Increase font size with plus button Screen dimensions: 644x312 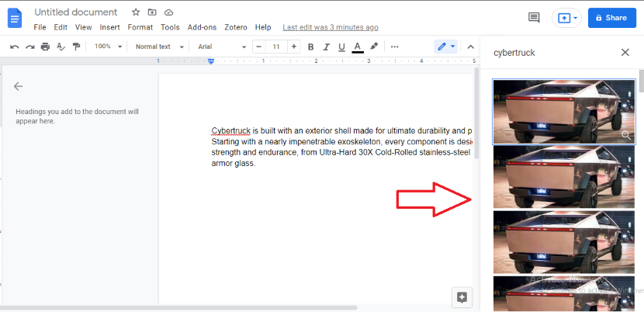pyautogui.click(x=293, y=47)
